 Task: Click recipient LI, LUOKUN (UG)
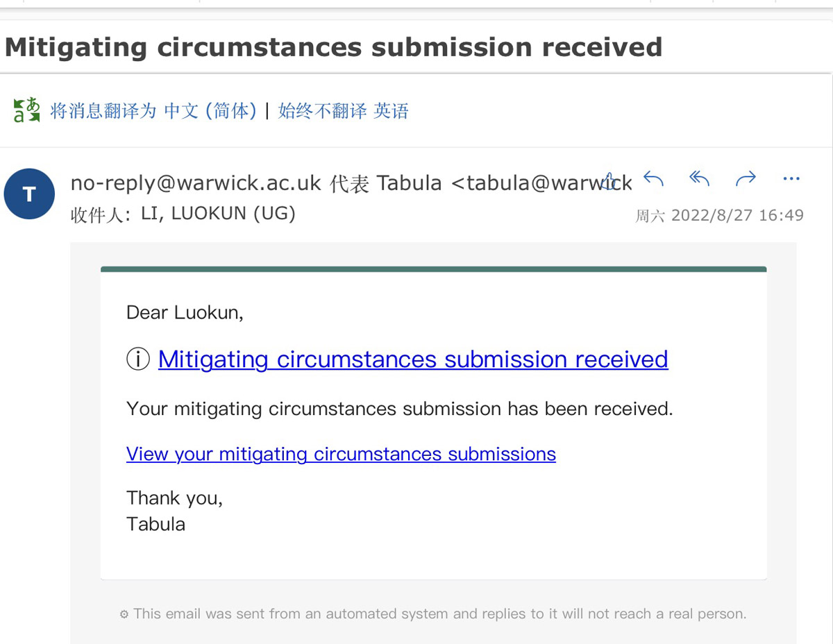point(218,214)
